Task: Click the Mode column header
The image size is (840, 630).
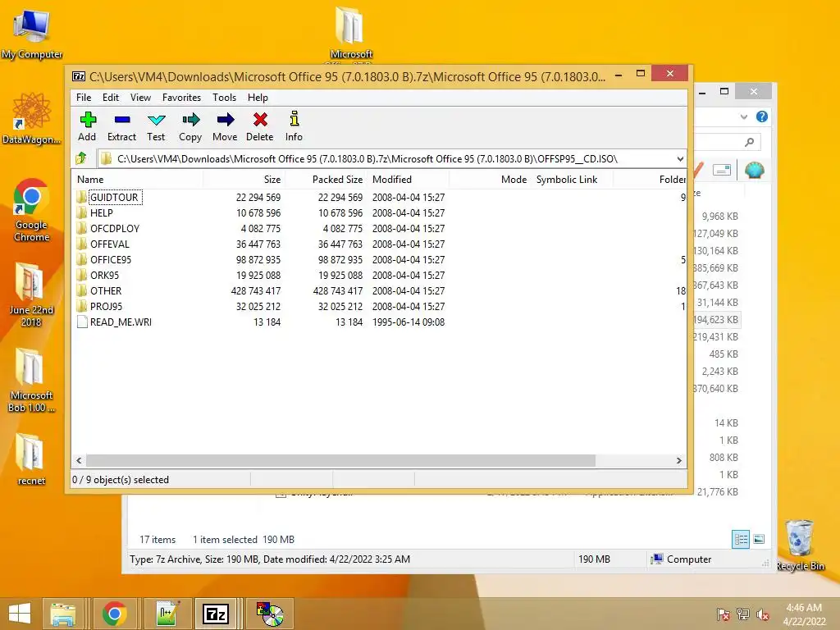Action: 490,180
